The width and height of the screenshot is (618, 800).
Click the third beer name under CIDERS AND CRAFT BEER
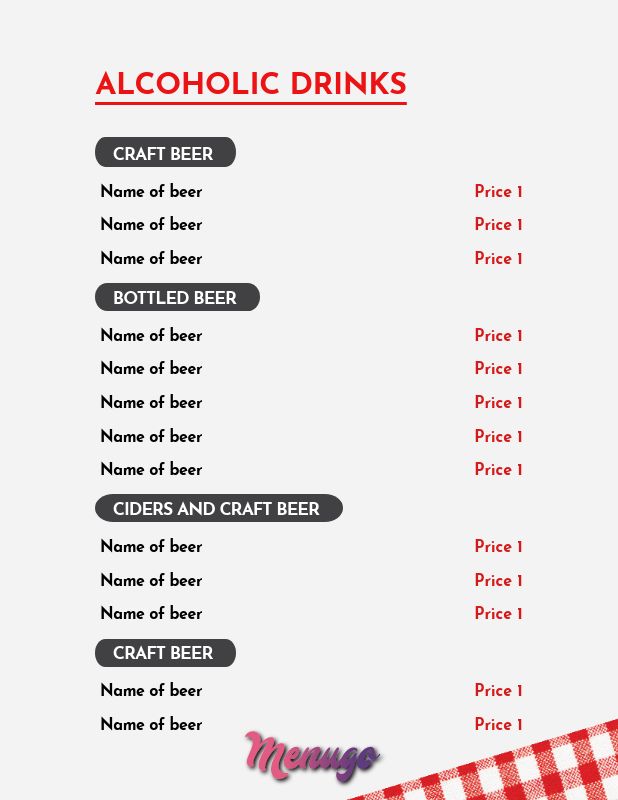click(152, 613)
